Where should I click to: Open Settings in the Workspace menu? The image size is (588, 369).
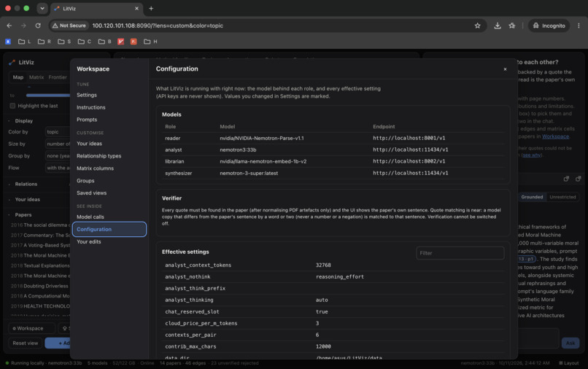(87, 96)
